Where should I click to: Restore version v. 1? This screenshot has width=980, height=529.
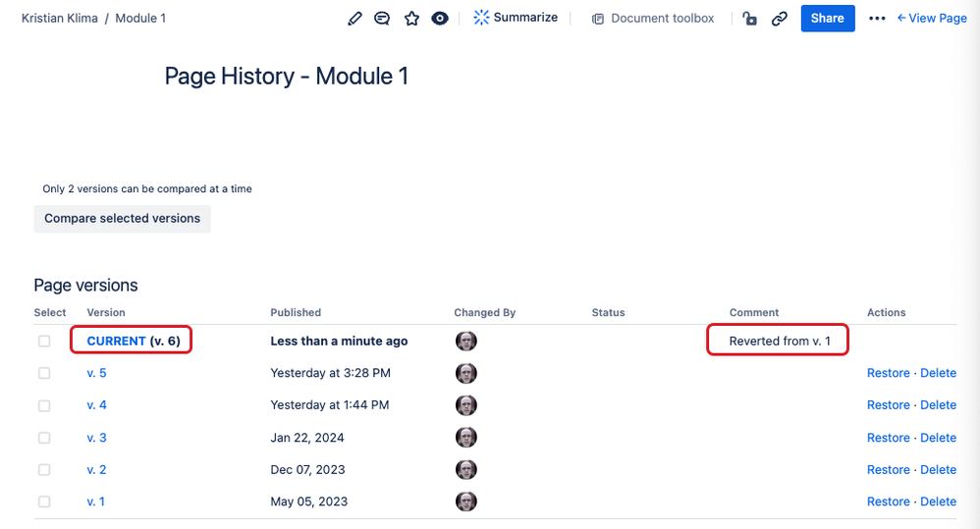(x=888, y=502)
